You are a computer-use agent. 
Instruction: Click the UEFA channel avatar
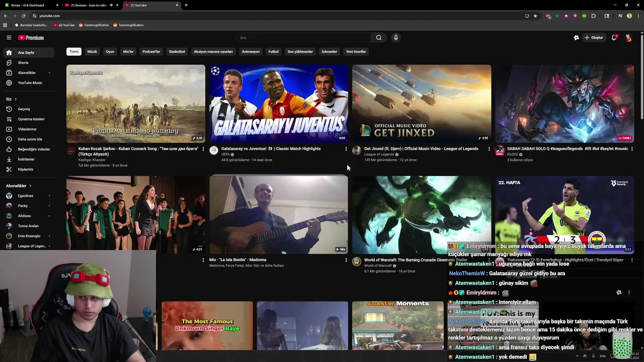tap(214, 150)
